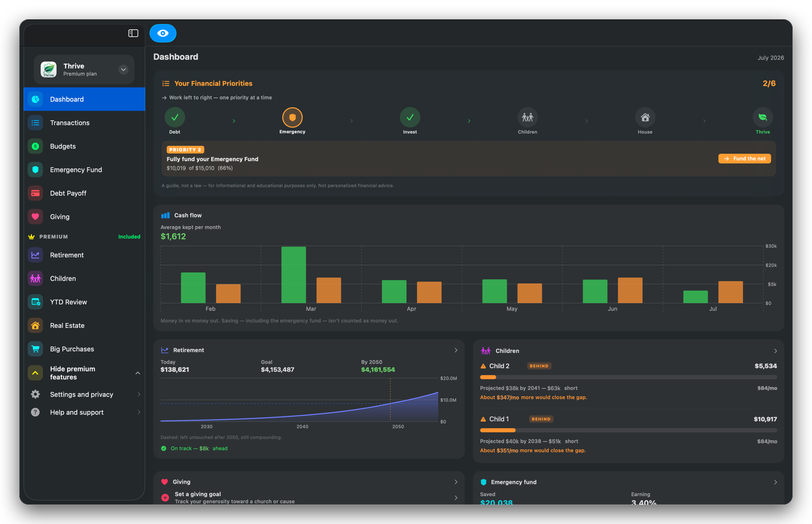Click the Settings gear icon
The height and width of the screenshot is (524, 812).
35,395
